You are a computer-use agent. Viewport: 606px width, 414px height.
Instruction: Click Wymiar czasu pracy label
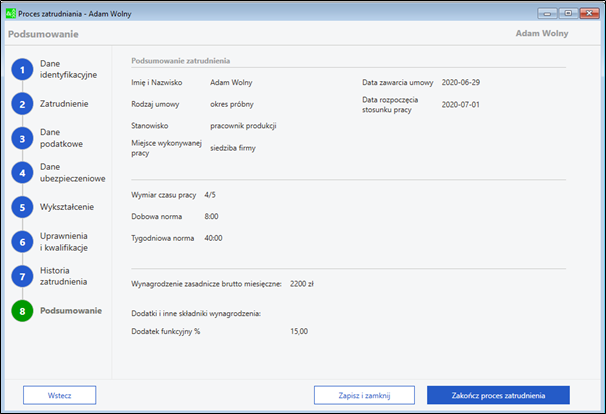point(164,195)
